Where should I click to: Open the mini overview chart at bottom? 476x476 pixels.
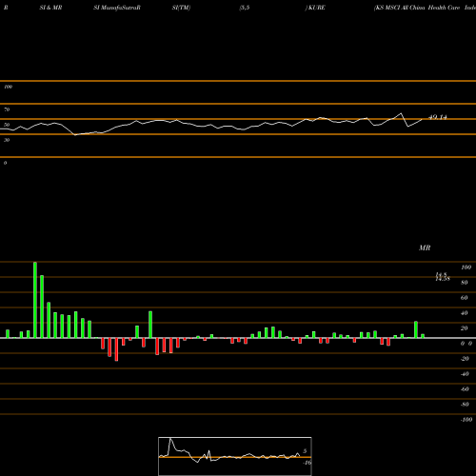pos(235,456)
